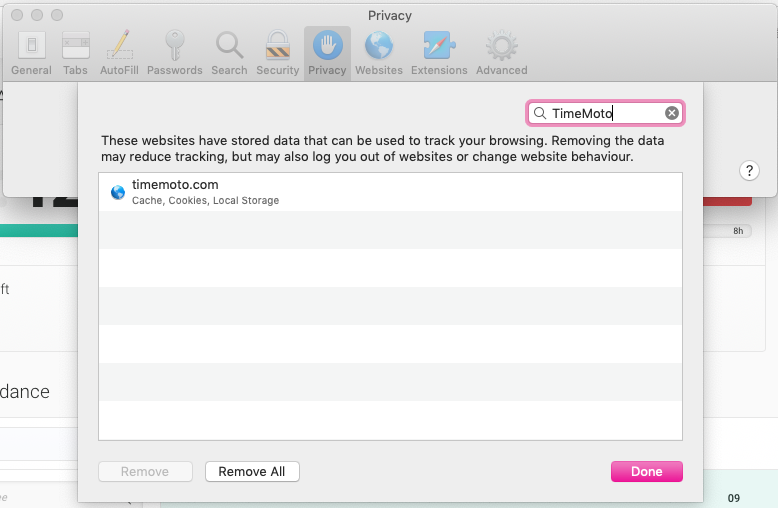This screenshot has width=778, height=508.
Task: Click the pink Done button
Action: tap(647, 471)
